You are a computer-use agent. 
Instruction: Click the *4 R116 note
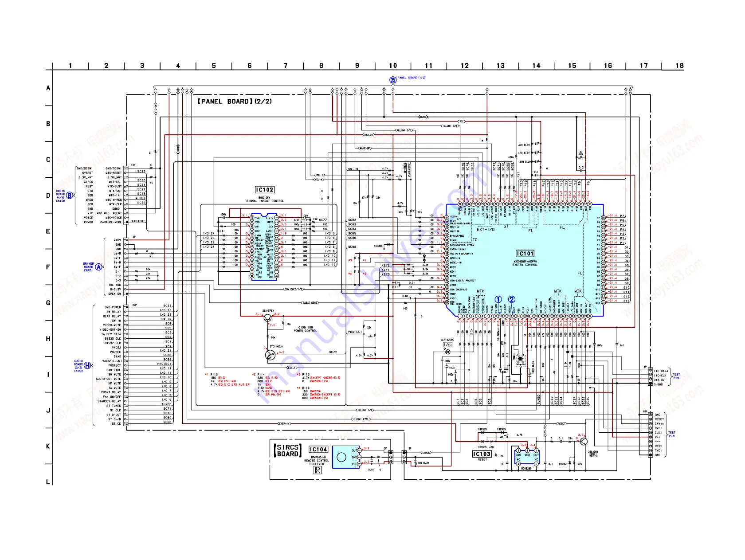(x=318, y=393)
